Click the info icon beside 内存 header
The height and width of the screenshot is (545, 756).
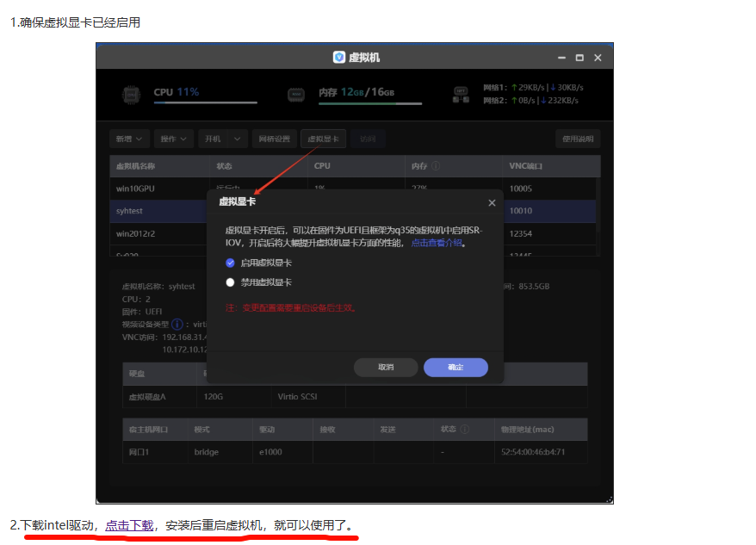[x=436, y=166]
